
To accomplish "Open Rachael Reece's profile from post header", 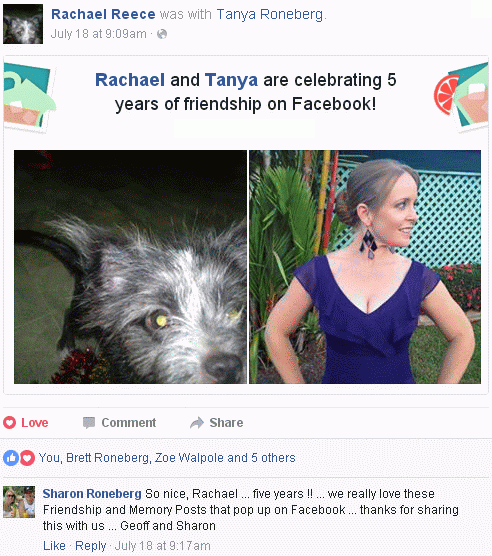I will point(103,14).
